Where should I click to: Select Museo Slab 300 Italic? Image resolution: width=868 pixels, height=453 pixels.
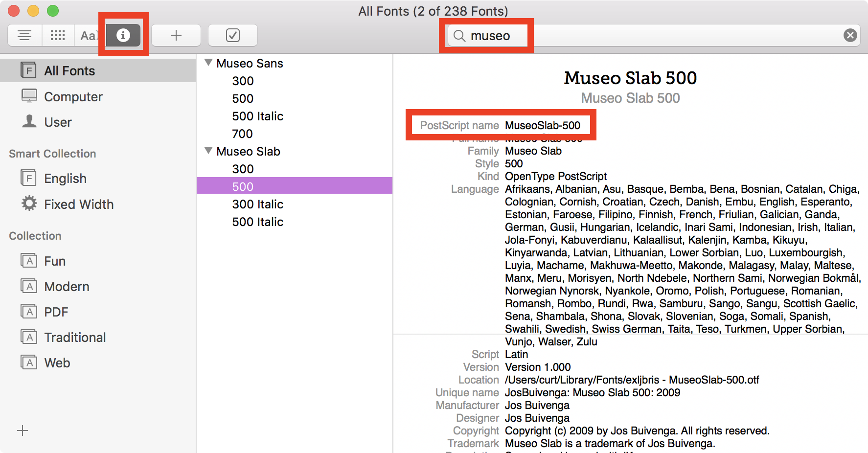pyautogui.click(x=295, y=204)
